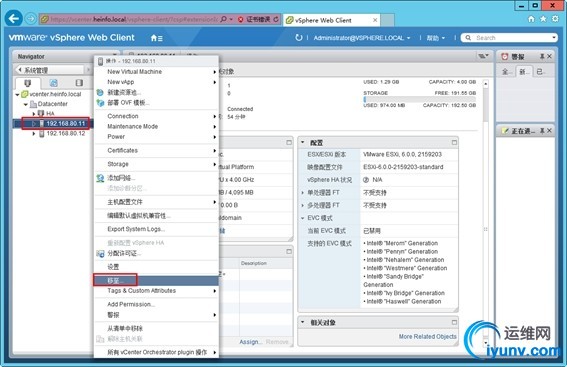This screenshot has height=367, width=567.
Task: Open the Certificates submenu
Action: (156, 150)
